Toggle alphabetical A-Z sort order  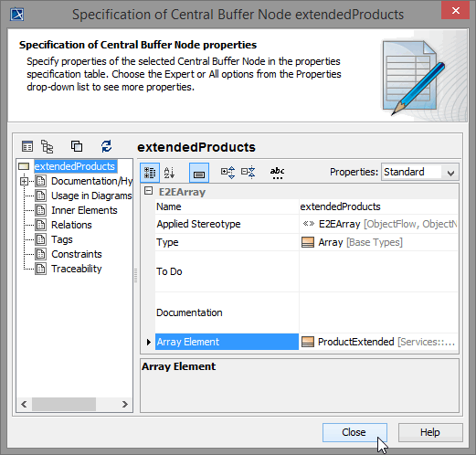point(169,173)
